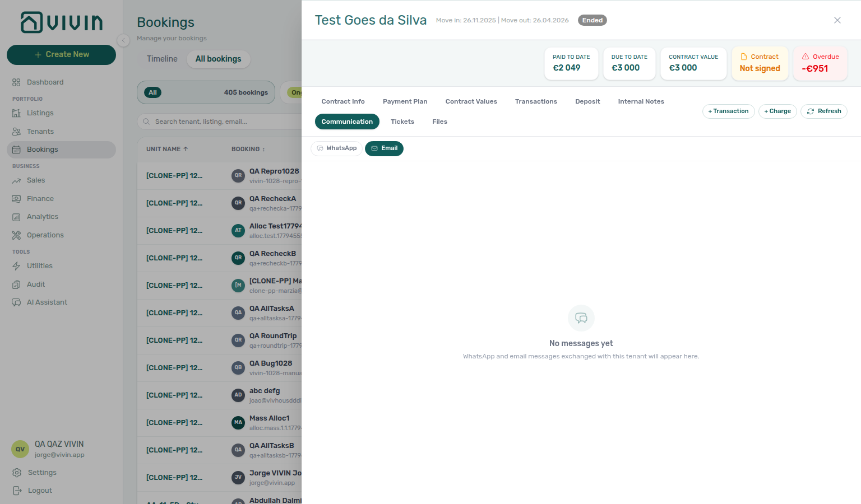Click the QA AllTasksB booking row
The height and width of the screenshot is (504, 861).
pos(219,450)
